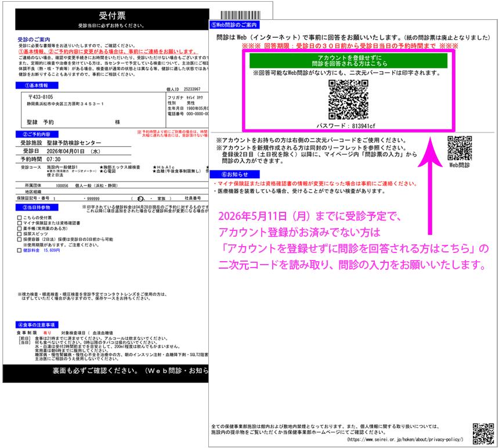The height and width of the screenshot is (448, 499).
Task: Click the circled mark in the 保険証記号 row
Action: [140, 198]
